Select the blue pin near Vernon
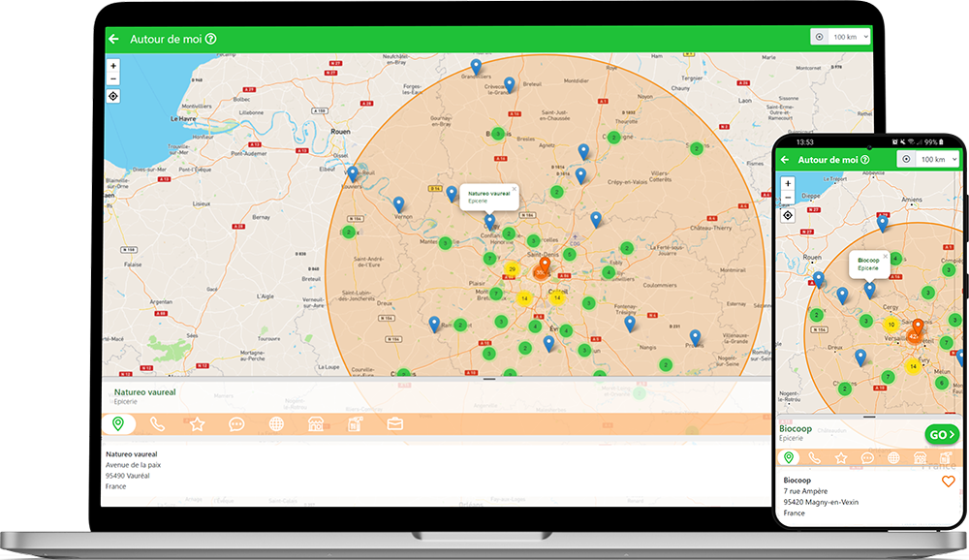Viewport: 969px width, 560px height. coord(399,204)
